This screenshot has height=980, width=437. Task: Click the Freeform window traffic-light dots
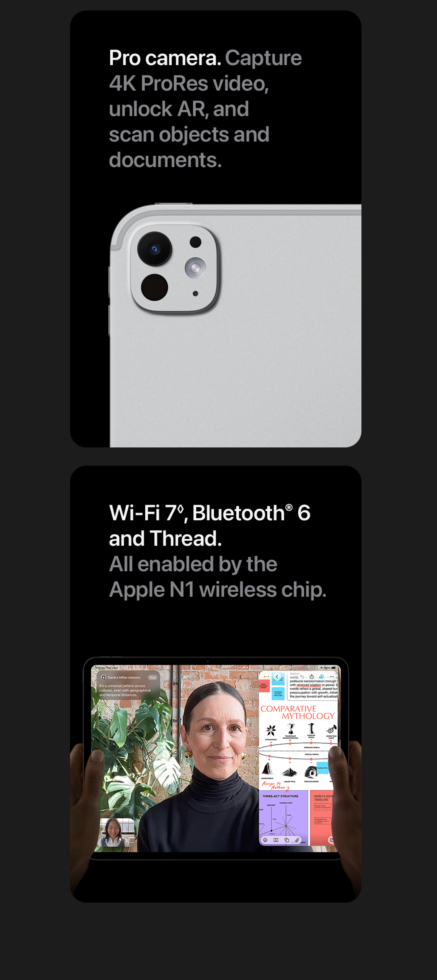coord(266,676)
